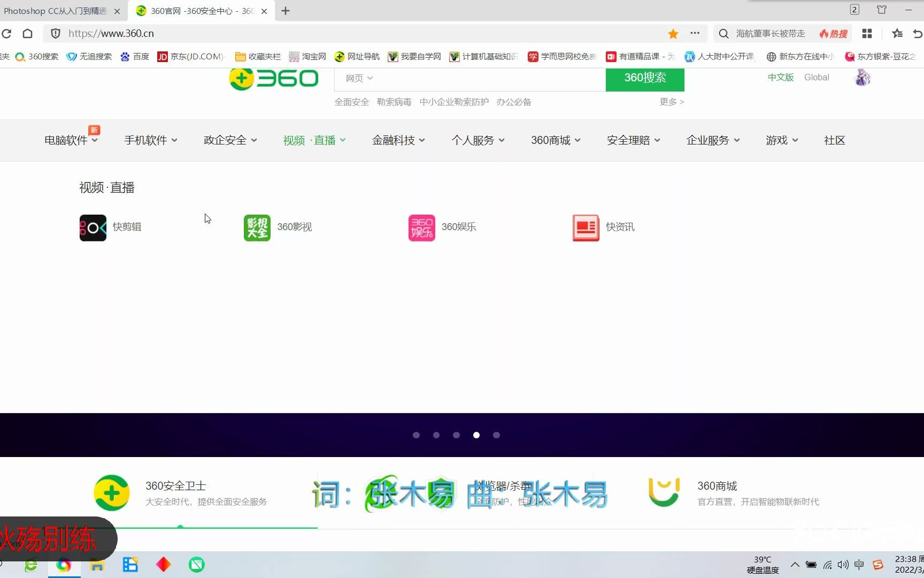Launch Chrome from the taskbar
Image resolution: width=924 pixels, height=578 pixels.
point(64,565)
